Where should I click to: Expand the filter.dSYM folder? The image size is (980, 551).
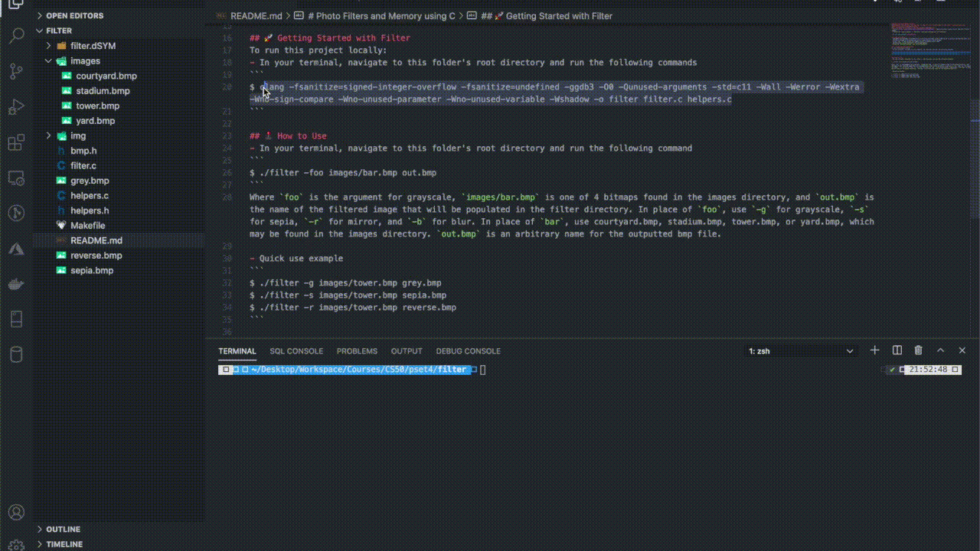coord(93,46)
